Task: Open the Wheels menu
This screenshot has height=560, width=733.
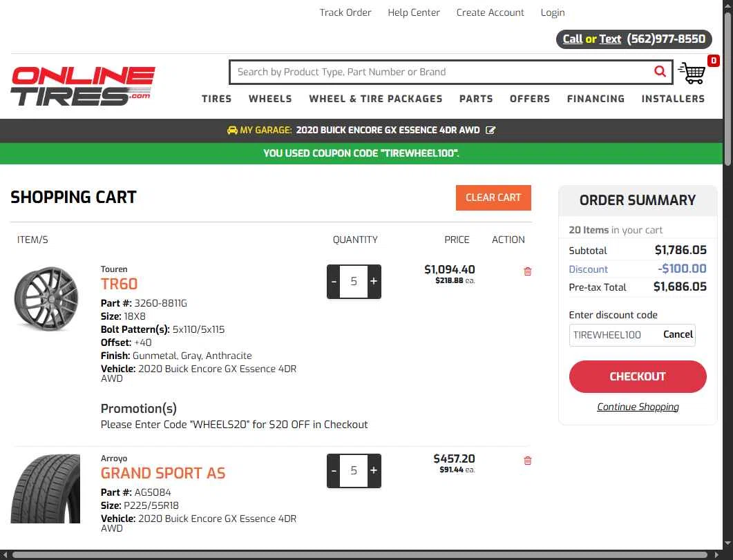Action: (x=270, y=99)
